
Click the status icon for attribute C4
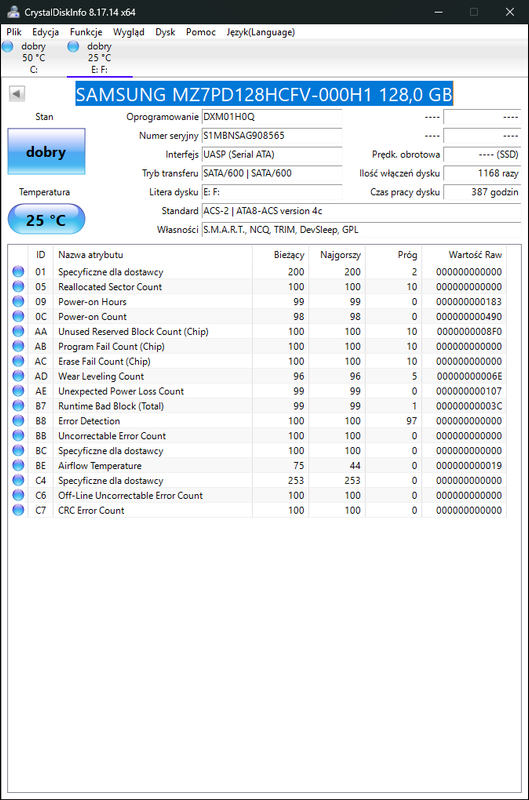(x=18, y=480)
